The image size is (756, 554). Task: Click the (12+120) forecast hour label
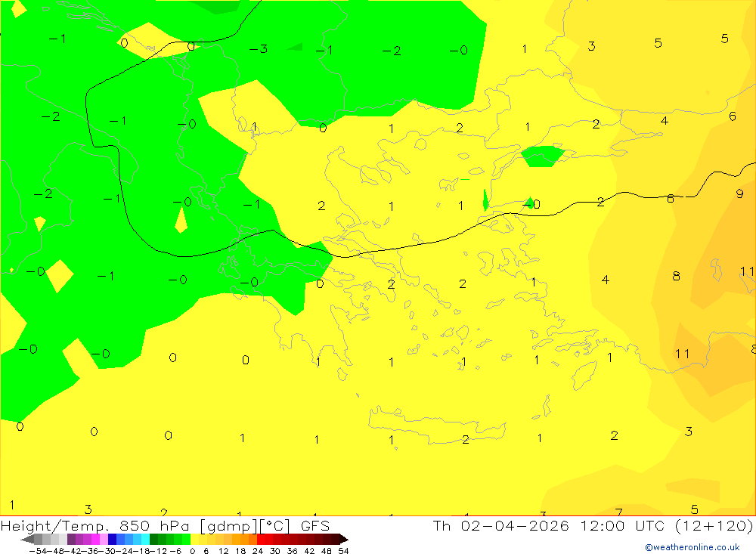(x=713, y=525)
